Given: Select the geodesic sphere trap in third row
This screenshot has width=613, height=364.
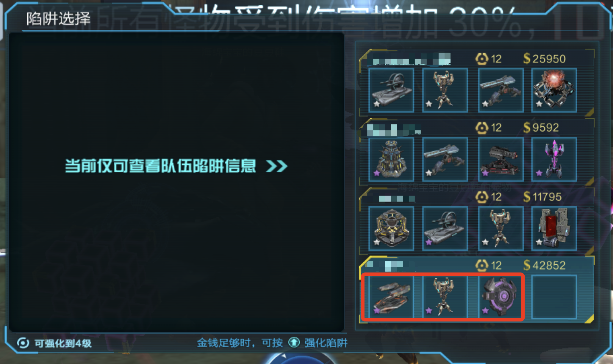Looking at the screenshot, I should (391, 228).
